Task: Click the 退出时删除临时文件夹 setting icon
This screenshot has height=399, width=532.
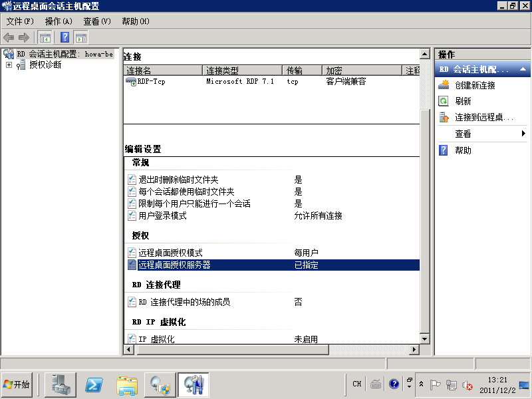Action: [x=132, y=180]
